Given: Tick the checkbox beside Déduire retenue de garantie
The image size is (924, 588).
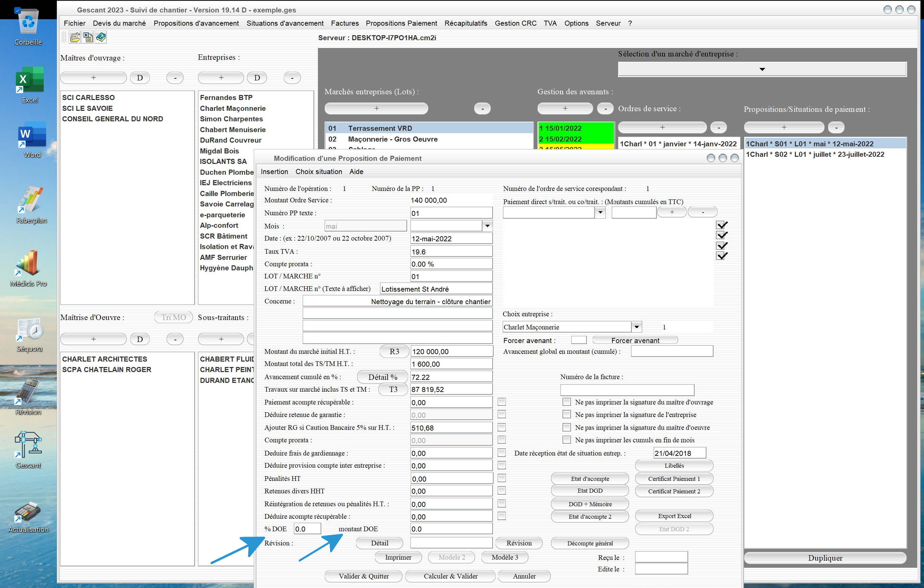Looking at the screenshot, I should click(501, 414).
